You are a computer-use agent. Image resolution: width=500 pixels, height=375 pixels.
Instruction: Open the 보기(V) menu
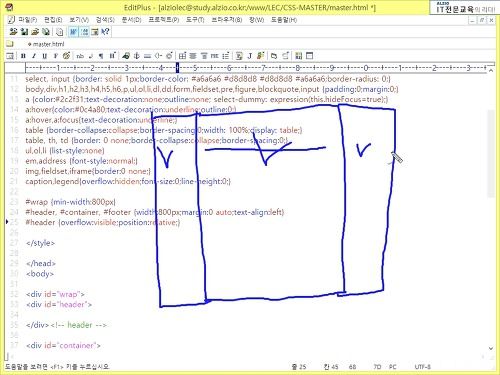coord(79,20)
